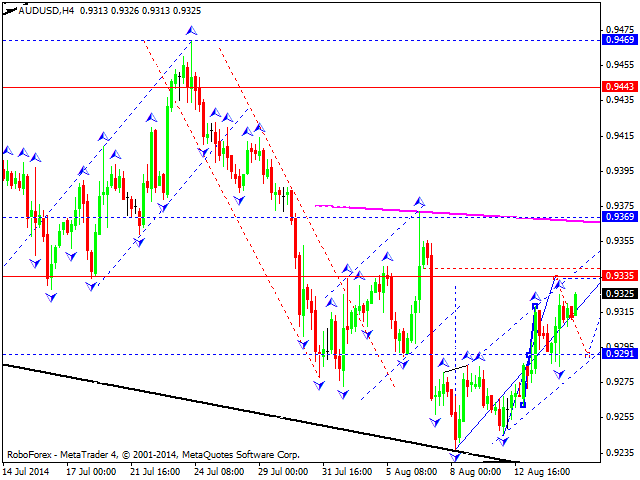The height and width of the screenshot is (480, 640).
Task: Click the 24 Jul 08:00 time label
Action: (219, 472)
